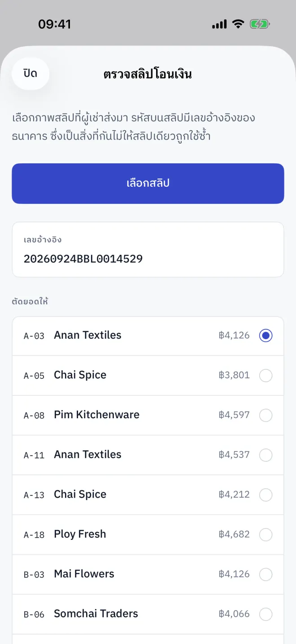Tap the Ploy Fresh stall name
This screenshot has width=296, height=644.
[80, 534]
